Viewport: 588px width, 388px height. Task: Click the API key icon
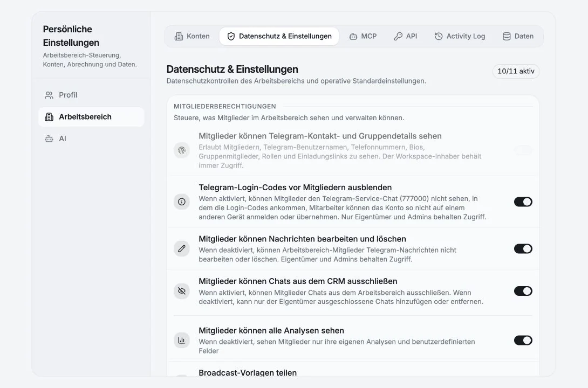click(x=398, y=36)
